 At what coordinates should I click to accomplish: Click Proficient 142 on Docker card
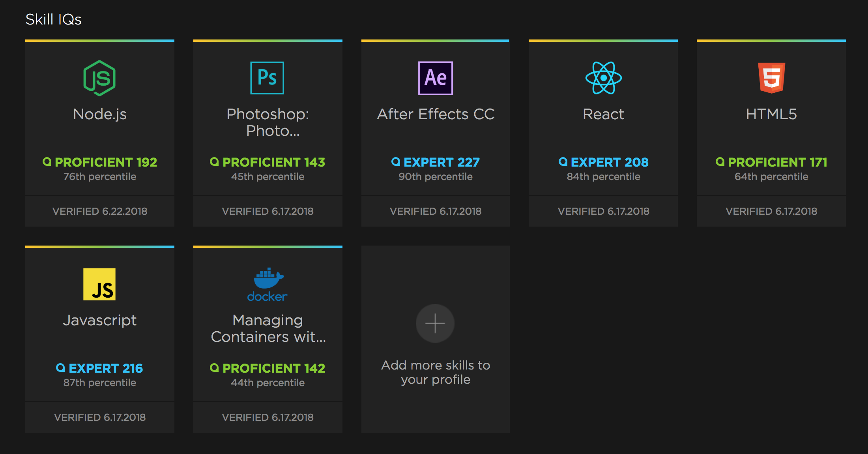click(268, 368)
